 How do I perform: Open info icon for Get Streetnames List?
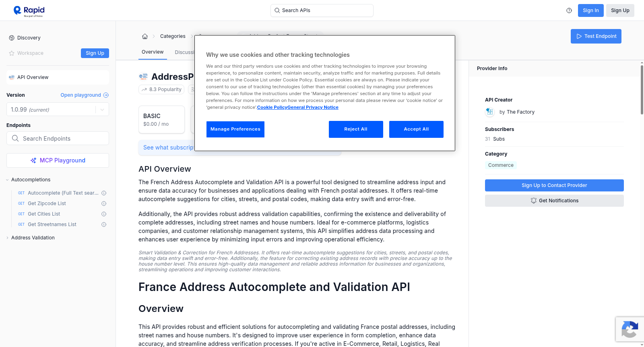click(104, 224)
